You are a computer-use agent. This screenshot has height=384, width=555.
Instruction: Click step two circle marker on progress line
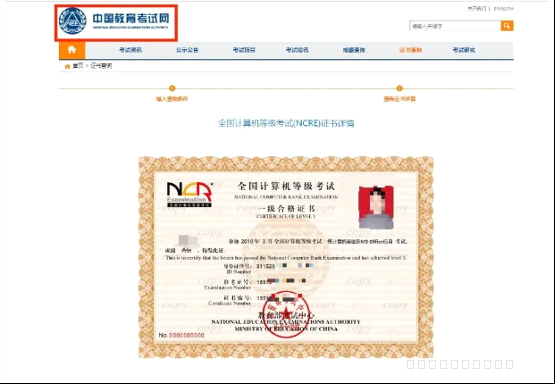(399, 88)
